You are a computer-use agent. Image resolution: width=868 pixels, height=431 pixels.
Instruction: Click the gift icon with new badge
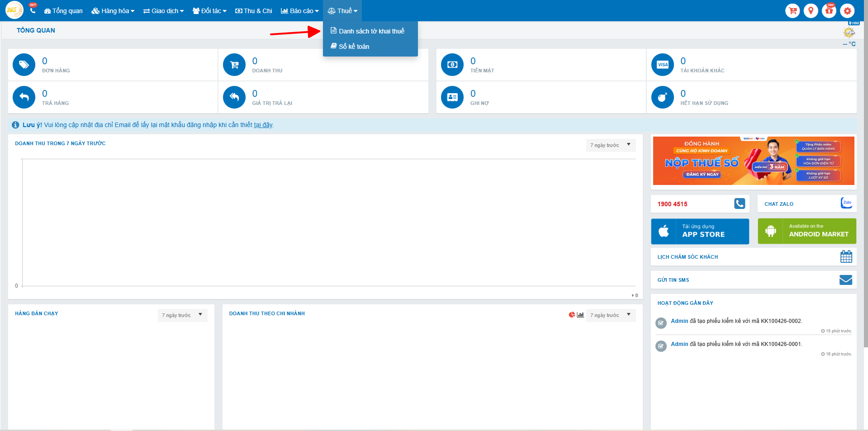[x=829, y=11]
